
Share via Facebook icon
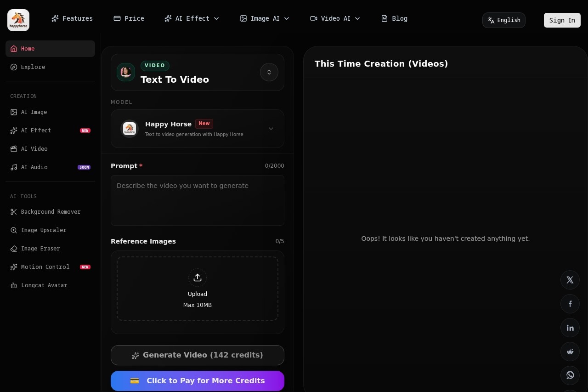(570, 304)
